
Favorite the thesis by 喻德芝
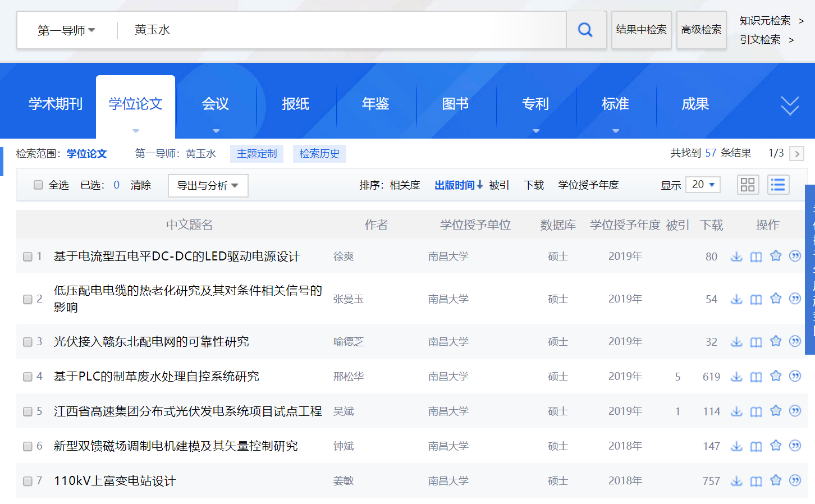[x=776, y=341]
